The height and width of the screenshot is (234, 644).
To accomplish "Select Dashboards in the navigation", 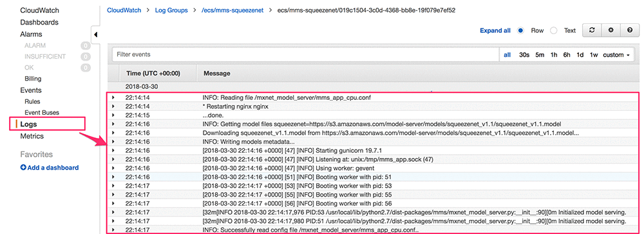I will (39, 22).
